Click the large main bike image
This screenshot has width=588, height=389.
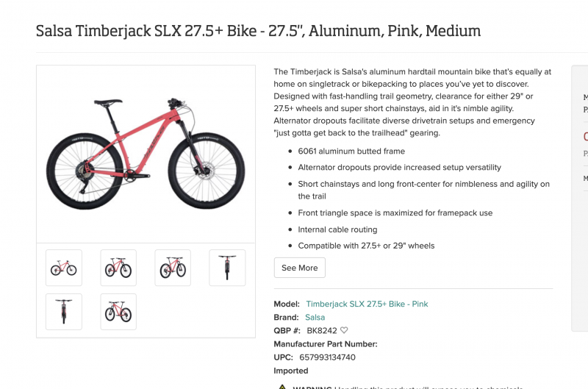(146, 154)
